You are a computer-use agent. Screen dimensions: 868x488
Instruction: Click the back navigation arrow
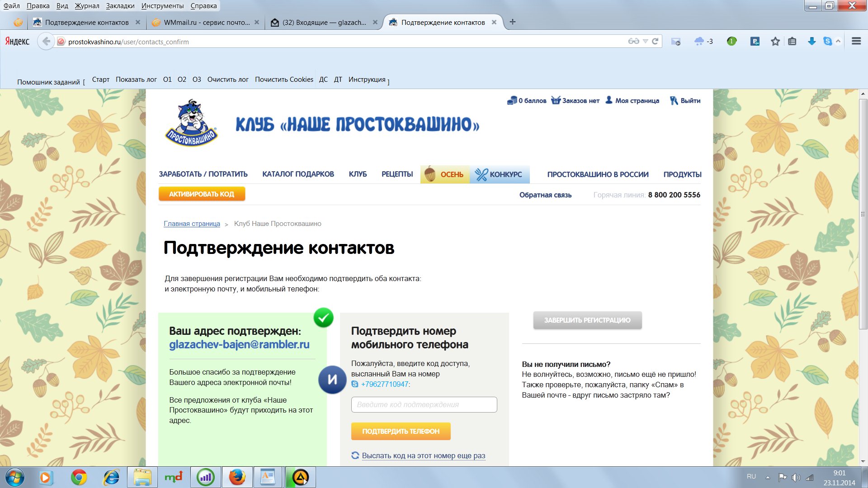point(46,42)
